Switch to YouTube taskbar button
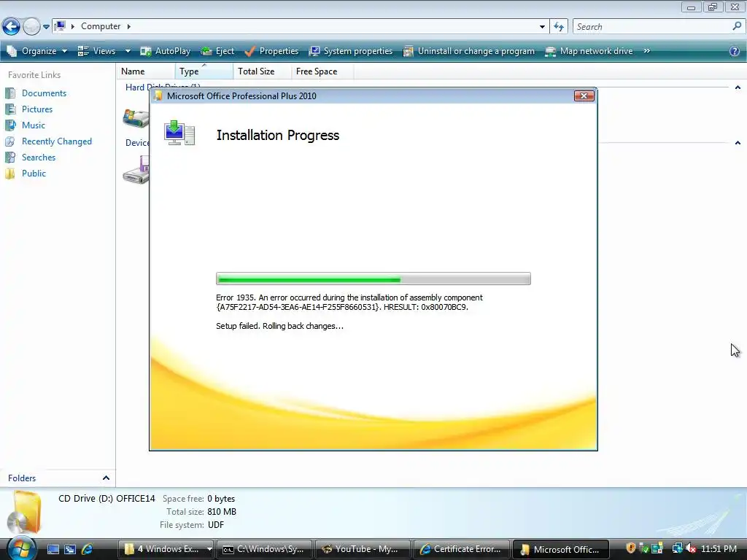Screen dimensions: 747x560 pyautogui.click(x=363, y=550)
